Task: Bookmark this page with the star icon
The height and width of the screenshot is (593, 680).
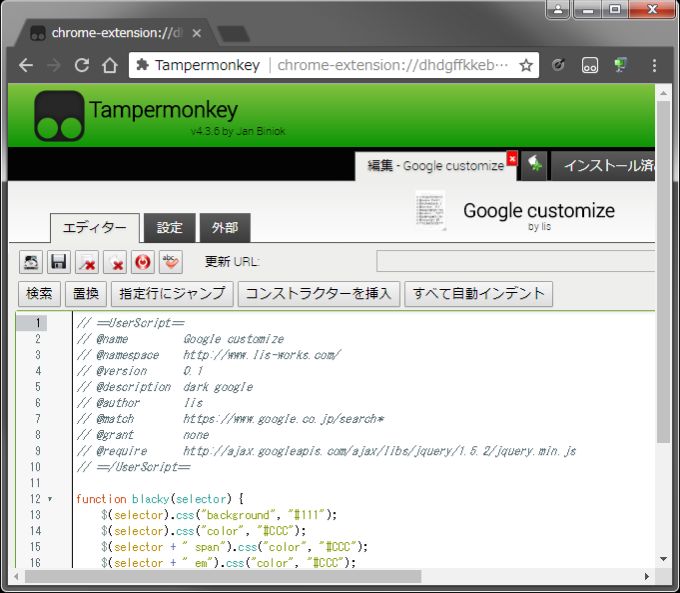Action: 526,66
